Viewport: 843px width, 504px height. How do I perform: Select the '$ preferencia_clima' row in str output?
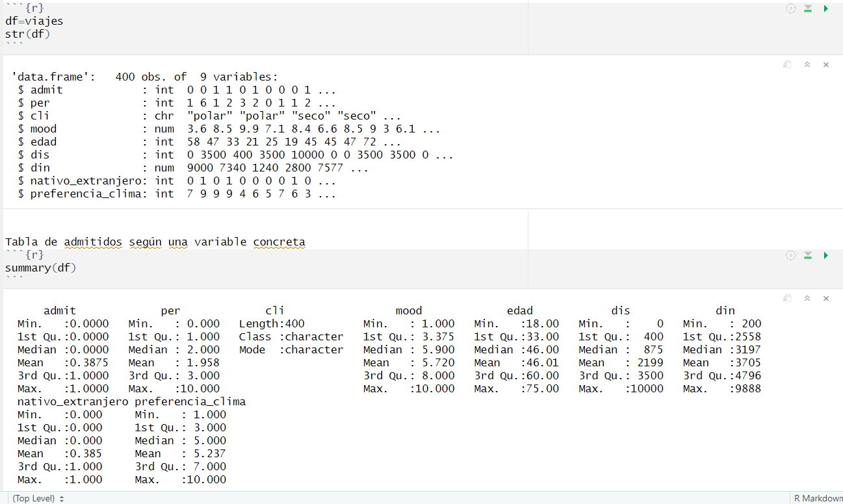pyautogui.click(x=177, y=194)
